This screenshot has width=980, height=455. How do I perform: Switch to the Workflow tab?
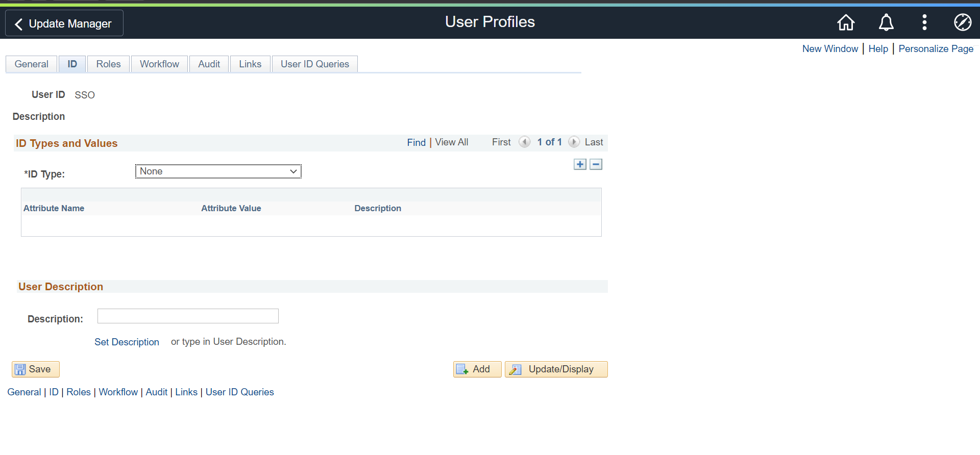[x=160, y=64]
